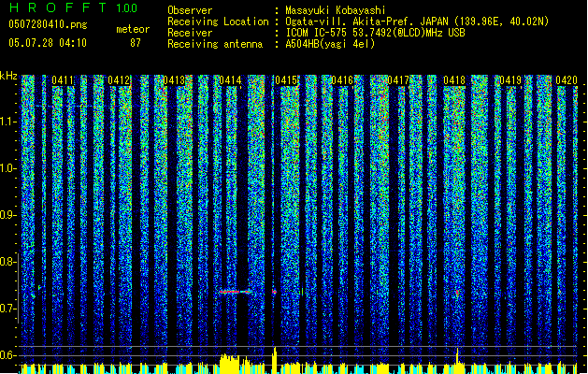Viewport: 588px width, 374px height.
Task: Select the file name 0507280410.png
Action: (x=48, y=24)
